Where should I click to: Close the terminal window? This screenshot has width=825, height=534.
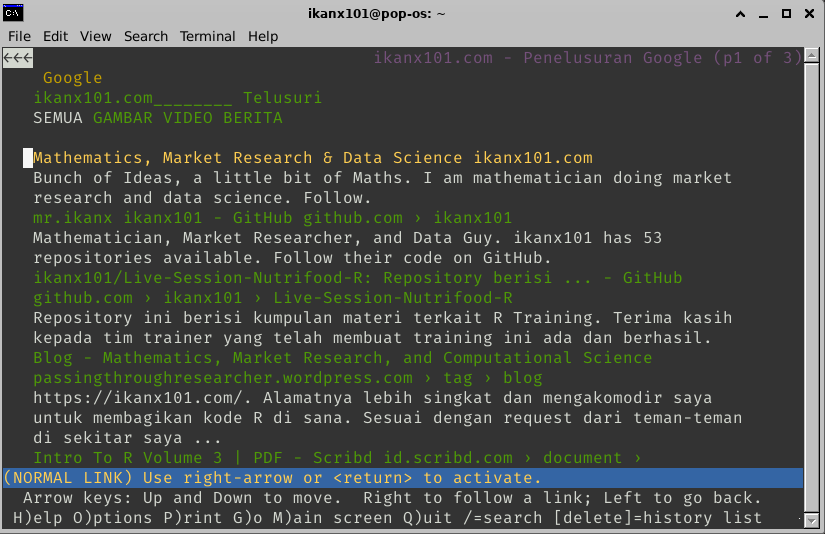coord(809,14)
